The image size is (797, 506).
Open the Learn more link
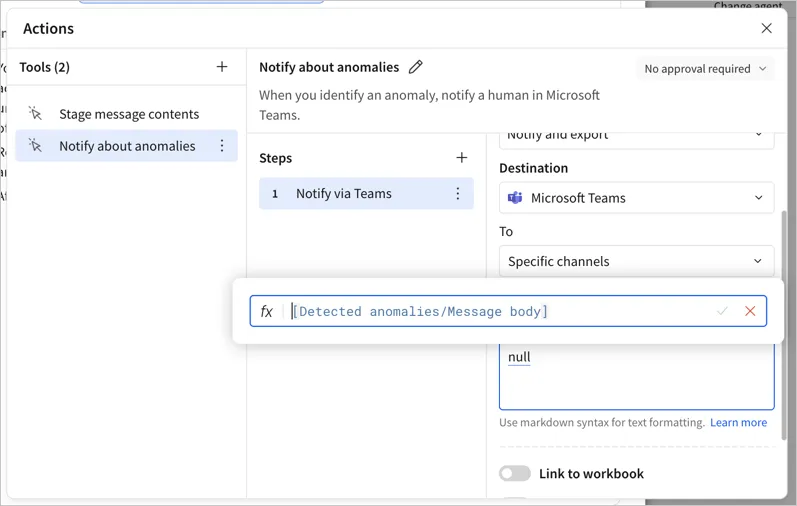point(738,423)
